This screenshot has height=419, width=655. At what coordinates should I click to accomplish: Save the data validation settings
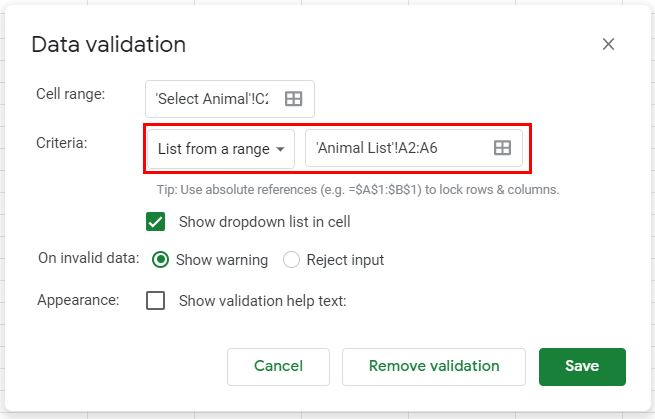click(x=582, y=366)
